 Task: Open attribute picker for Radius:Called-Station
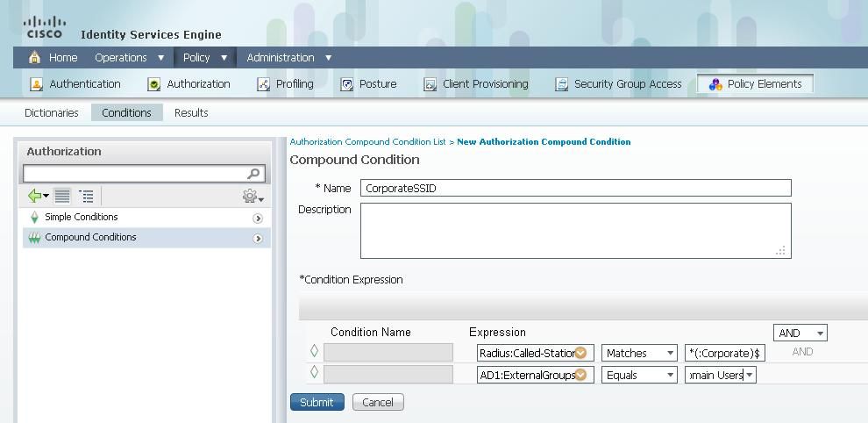coord(580,353)
